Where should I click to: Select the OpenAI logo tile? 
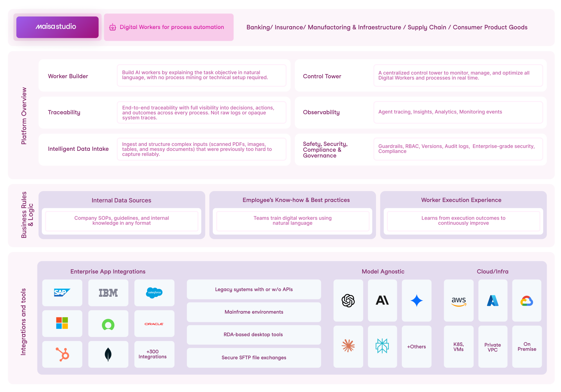348,300
